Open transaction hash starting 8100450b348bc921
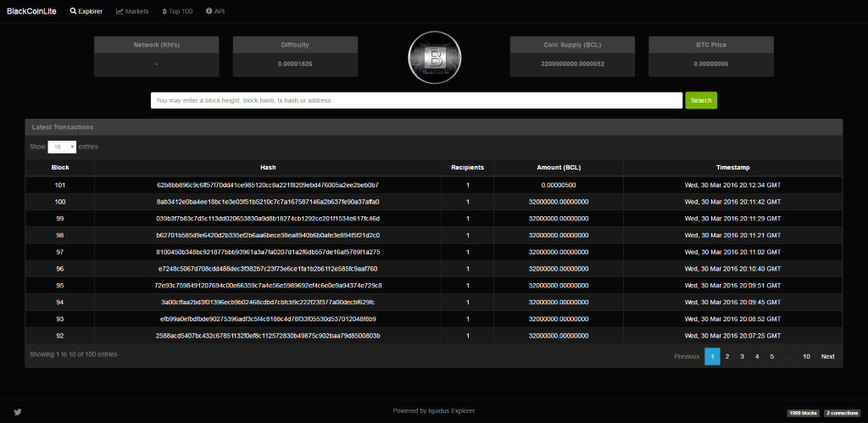The width and height of the screenshot is (868, 423). pyautogui.click(x=268, y=252)
